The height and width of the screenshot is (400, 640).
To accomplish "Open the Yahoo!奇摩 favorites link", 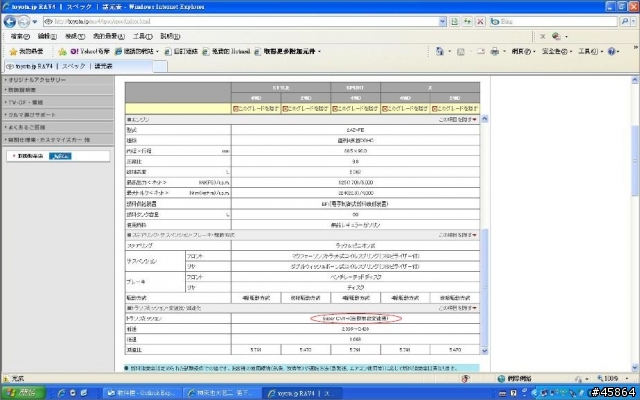I will [x=90, y=51].
